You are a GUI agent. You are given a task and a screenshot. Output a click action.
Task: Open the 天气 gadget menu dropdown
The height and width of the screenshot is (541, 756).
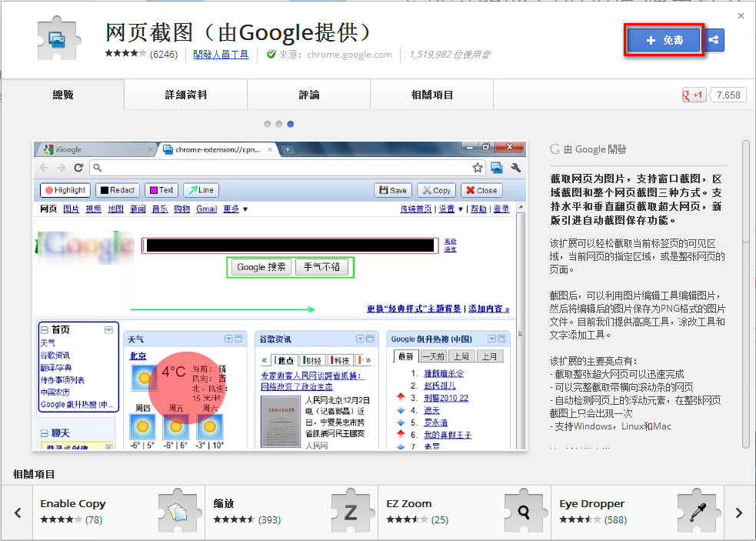[x=228, y=339]
